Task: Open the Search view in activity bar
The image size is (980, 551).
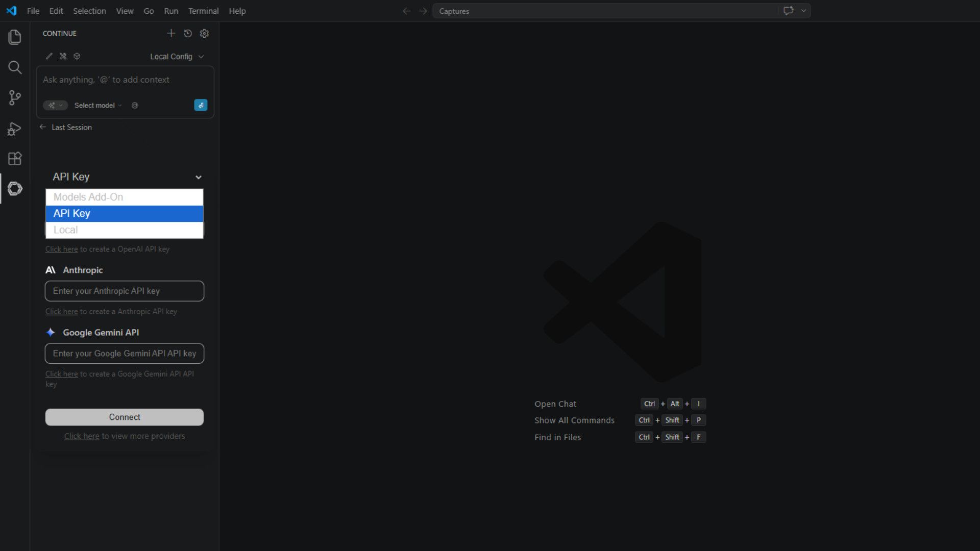Action: pyautogui.click(x=15, y=67)
